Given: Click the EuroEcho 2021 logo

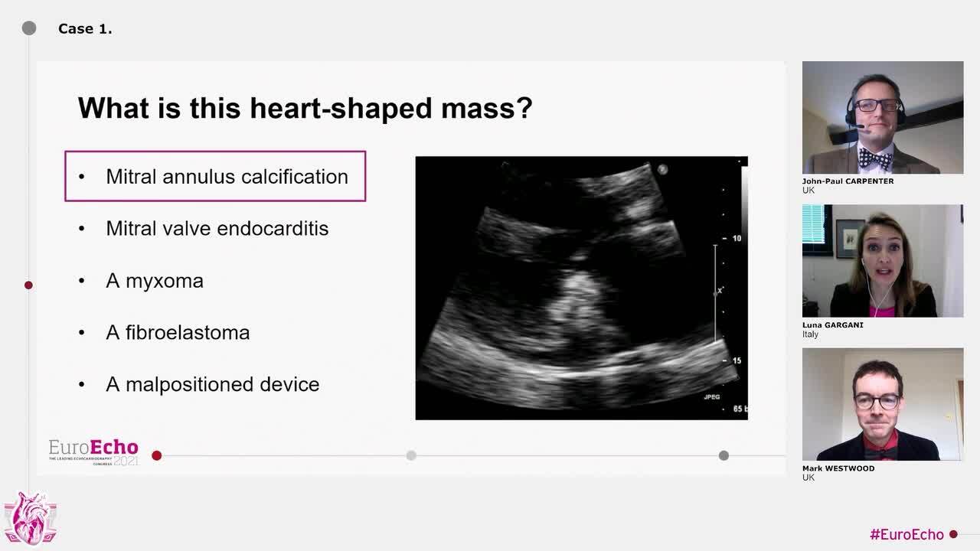Looking at the screenshot, I should pos(93,452).
